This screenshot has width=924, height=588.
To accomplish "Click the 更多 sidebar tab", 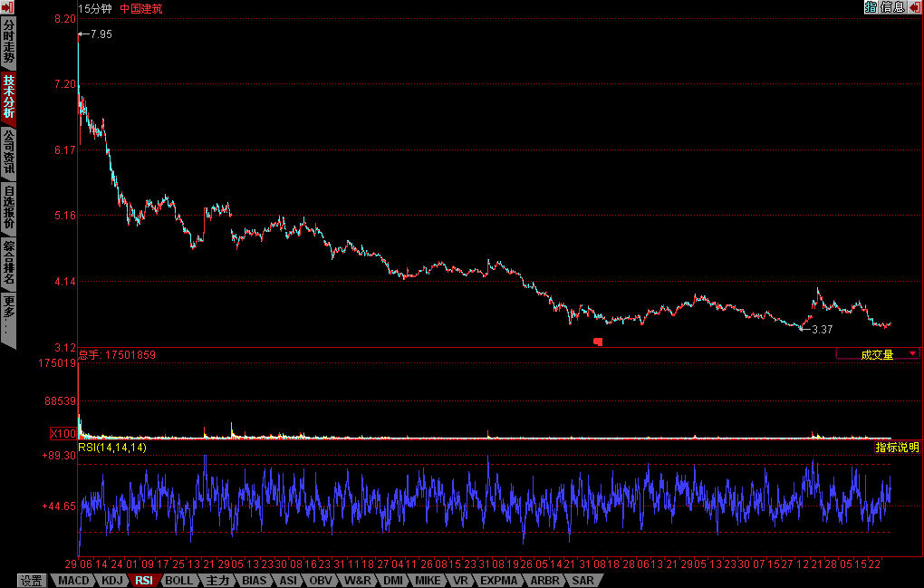I will tap(8, 318).
